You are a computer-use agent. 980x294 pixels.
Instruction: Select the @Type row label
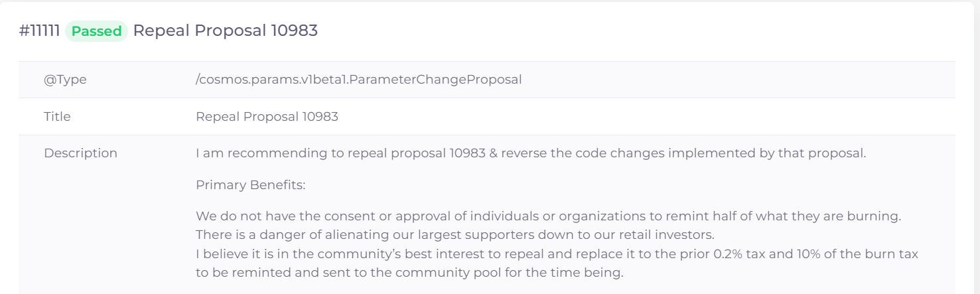(65, 80)
